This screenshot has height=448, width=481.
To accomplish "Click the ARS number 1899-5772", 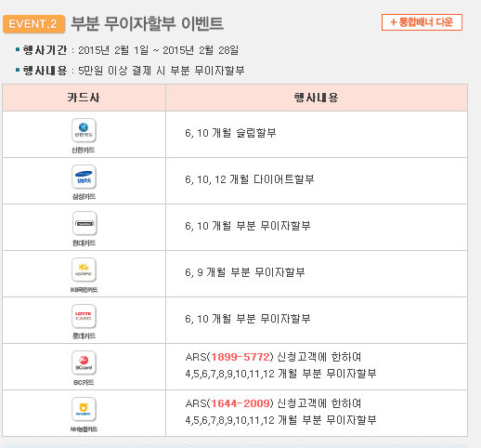I will pos(240,357).
